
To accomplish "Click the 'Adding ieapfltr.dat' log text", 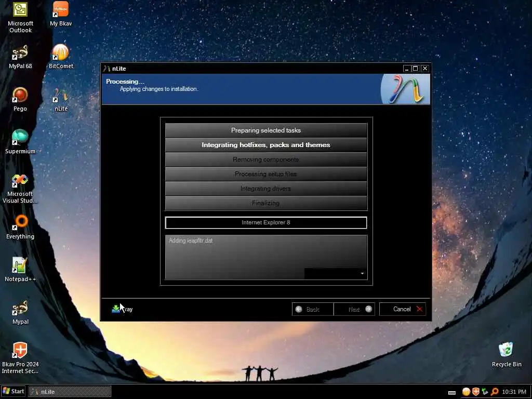I will click(x=191, y=241).
